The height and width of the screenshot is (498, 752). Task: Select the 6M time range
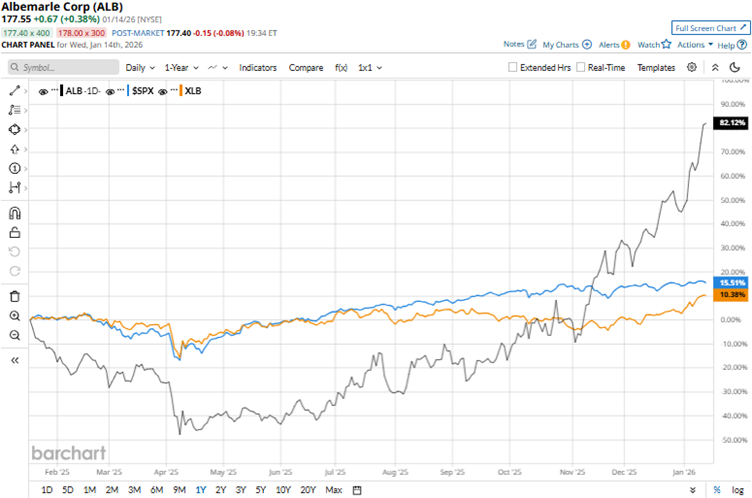tap(157, 490)
